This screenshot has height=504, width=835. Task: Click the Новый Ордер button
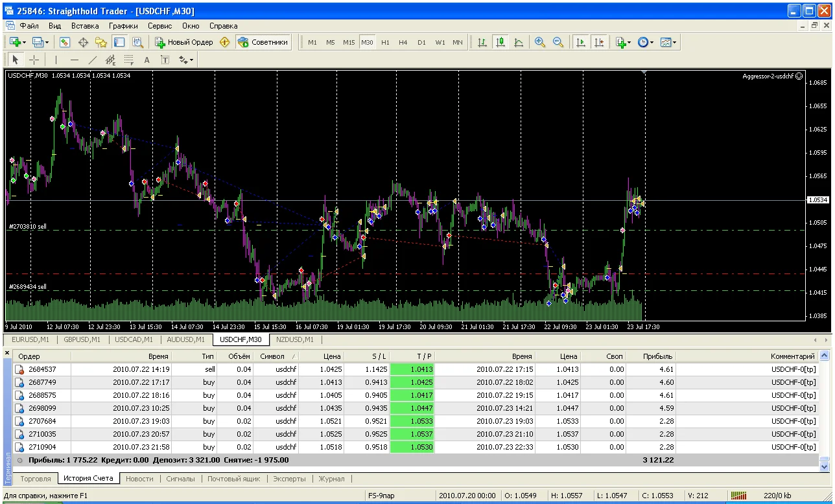pos(184,42)
